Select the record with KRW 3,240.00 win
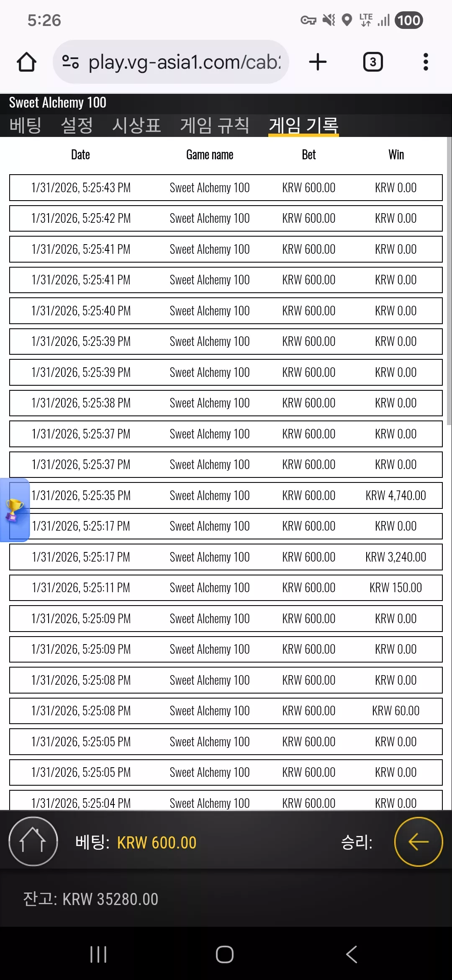Viewport: 452px width, 980px height. (x=226, y=557)
